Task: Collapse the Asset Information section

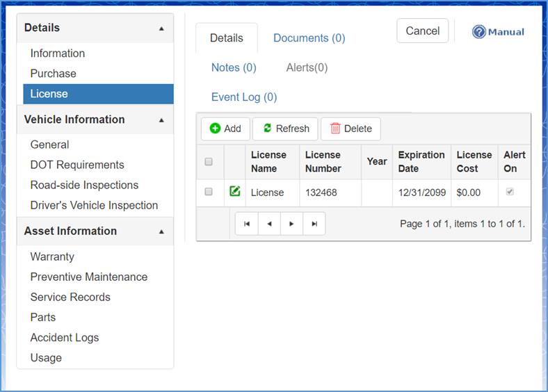Action: 161,231
